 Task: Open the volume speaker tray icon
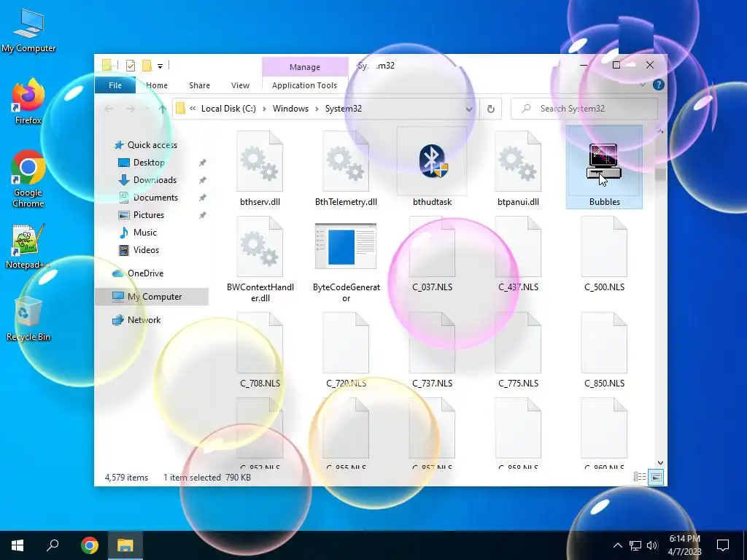(652, 545)
